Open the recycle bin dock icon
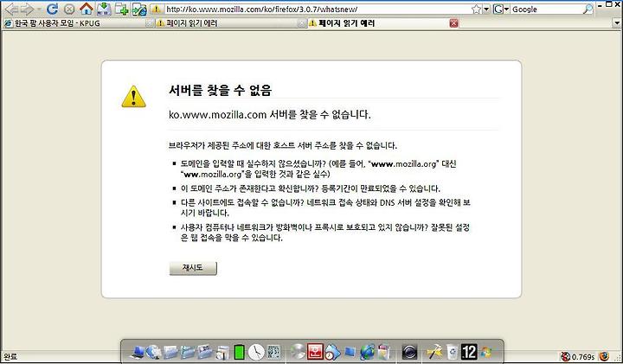 click(x=452, y=352)
